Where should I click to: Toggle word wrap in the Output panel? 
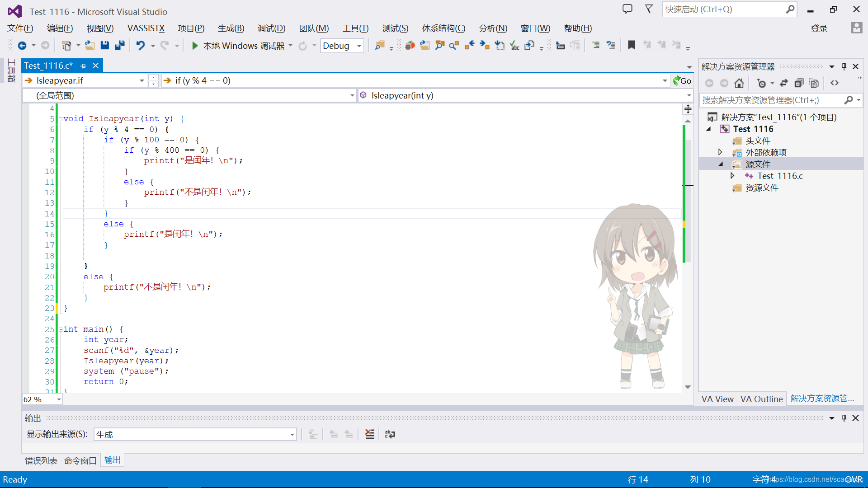point(390,434)
